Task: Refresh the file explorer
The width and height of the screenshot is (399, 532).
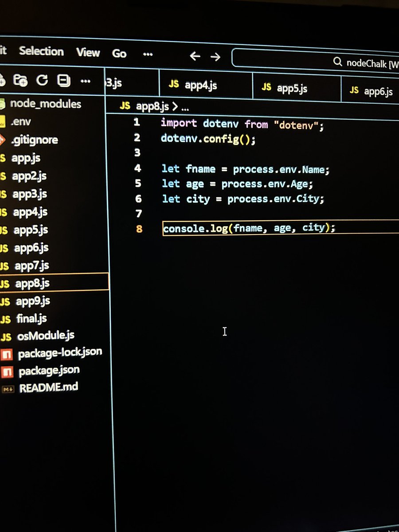Action: click(x=42, y=80)
